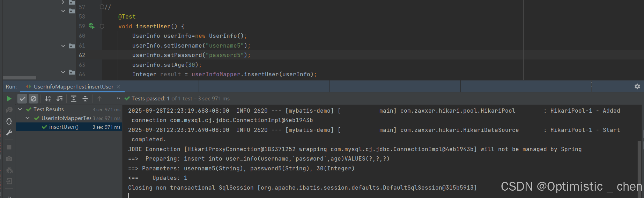Collapse the project tree folder beside line 61
The height and width of the screenshot is (198, 644).
pyautogui.click(x=63, y=46)
